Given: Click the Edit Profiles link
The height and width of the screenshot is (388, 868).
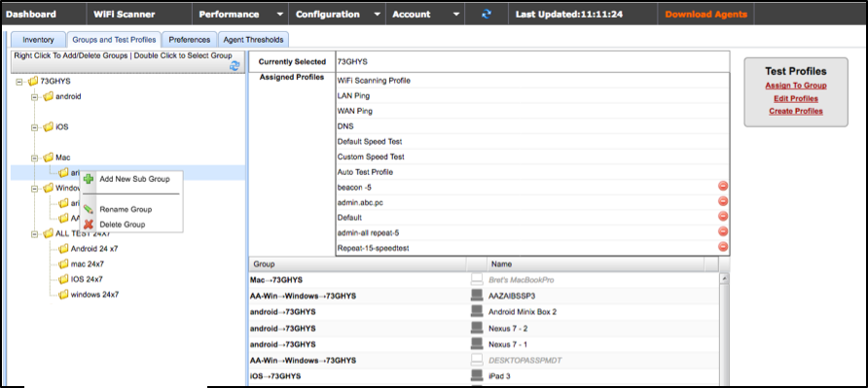Looking at the screenshot, I should [x=795, y=98].
